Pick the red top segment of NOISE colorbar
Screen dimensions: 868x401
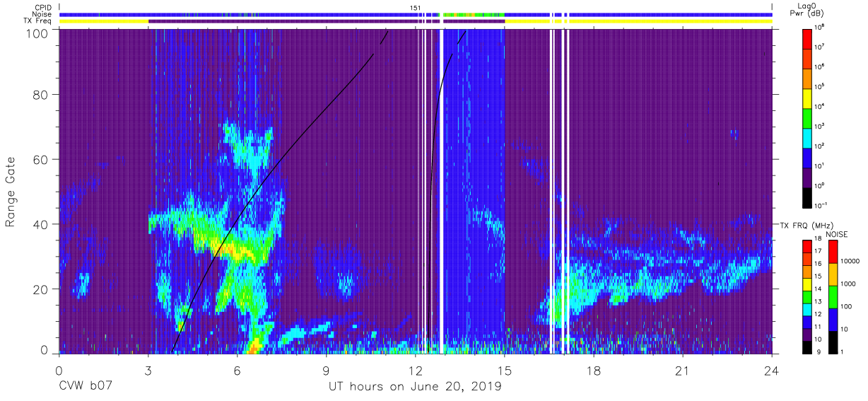tap(833, 252)
